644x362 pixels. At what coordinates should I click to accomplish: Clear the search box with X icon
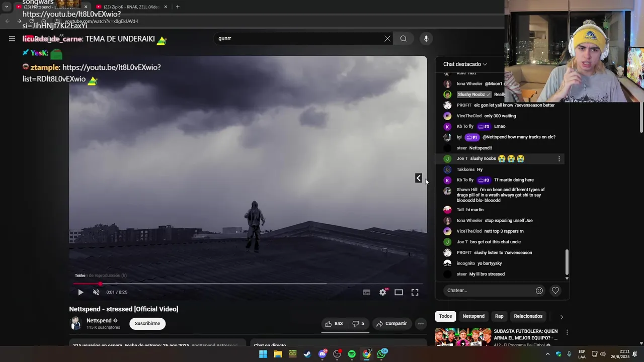[x=387, y=39]
